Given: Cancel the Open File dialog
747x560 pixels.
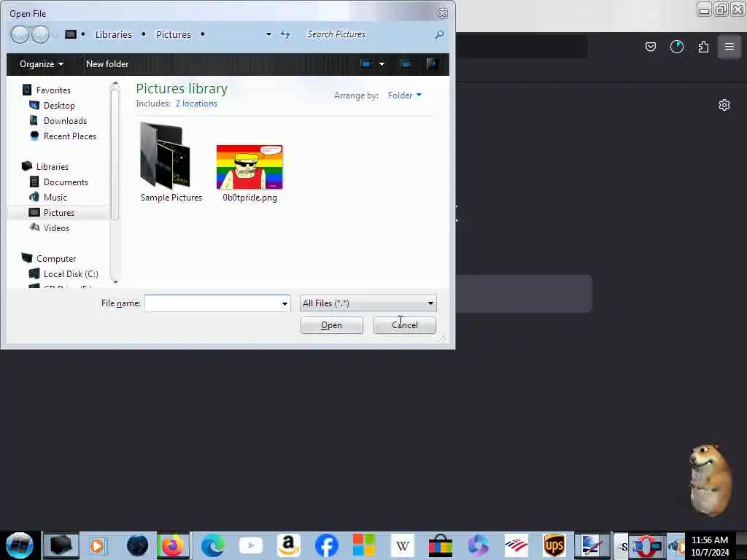Looking at the screenshot, I should click(x=404, y=325).
